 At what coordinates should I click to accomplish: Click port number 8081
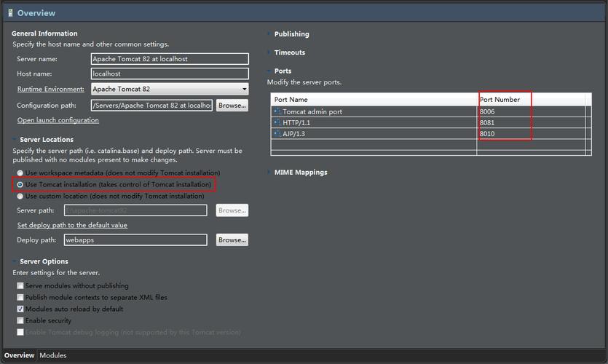[487, 122]
